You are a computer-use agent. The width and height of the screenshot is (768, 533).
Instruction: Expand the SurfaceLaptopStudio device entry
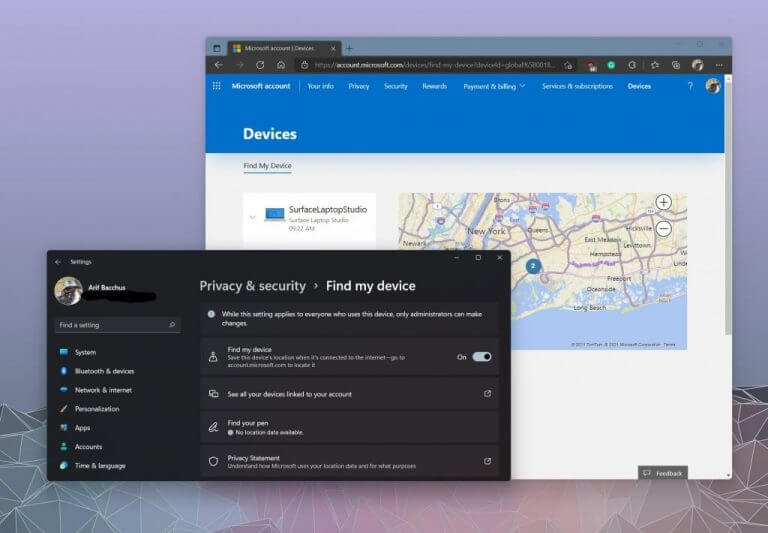[252, 218]
